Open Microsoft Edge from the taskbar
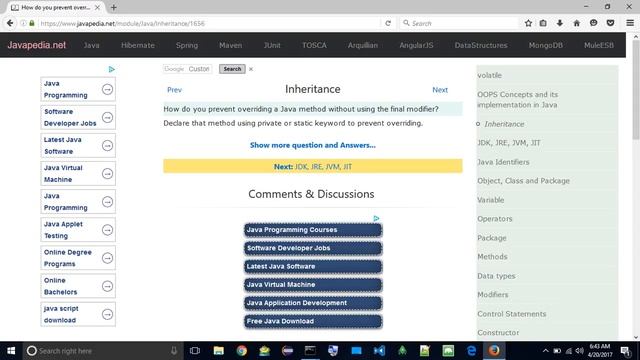Viewport: 640px width, 360px height. point(471,351)
